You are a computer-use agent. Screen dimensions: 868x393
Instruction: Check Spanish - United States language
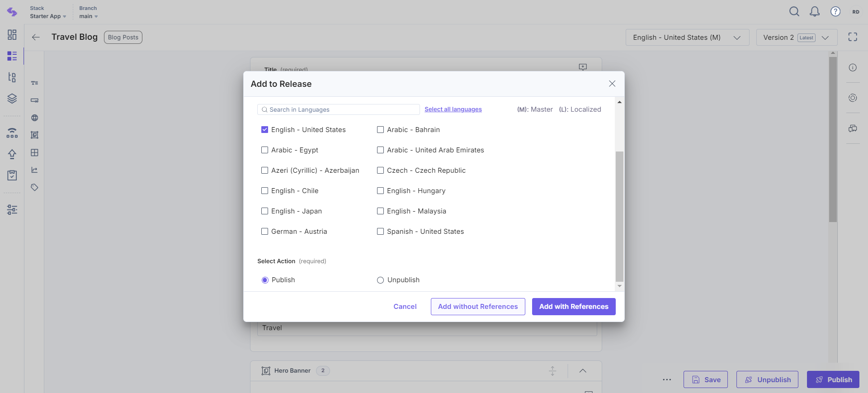tap(381, 232)
